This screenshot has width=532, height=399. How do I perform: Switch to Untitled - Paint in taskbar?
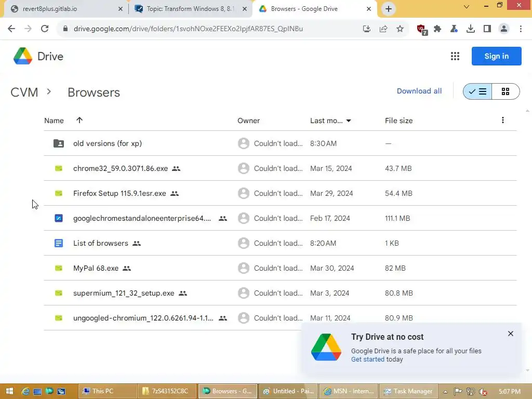click(288, 391)
